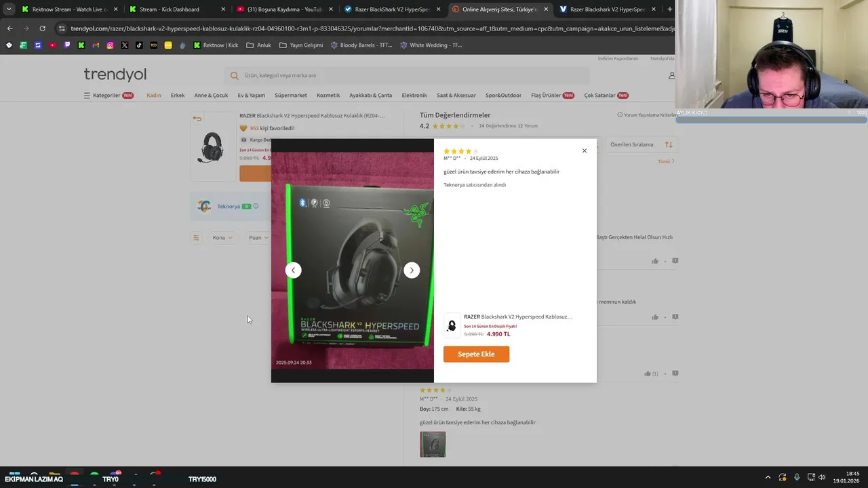Click the search magnifier icon

pyautogui.click(x=235, y=75)
